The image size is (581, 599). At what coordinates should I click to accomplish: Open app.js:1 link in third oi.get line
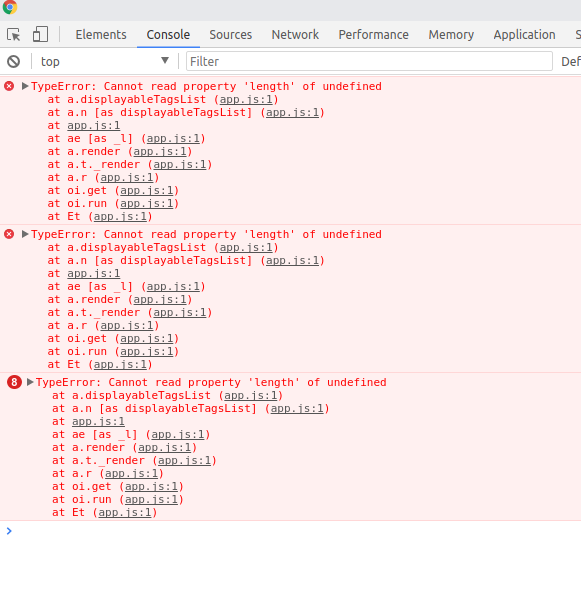click(151, 486)
